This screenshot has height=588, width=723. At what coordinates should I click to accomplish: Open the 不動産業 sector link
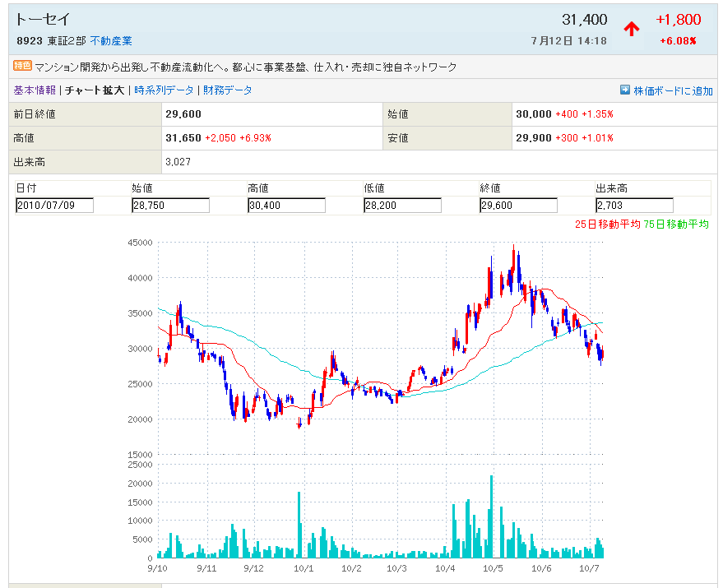pyautogui.click(x=111, y=41)
